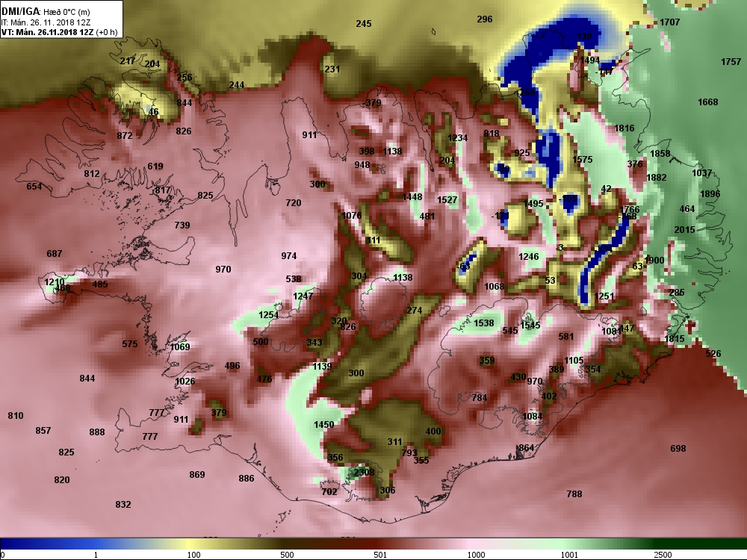Image resolution: width=747 pixels, height=560 pixels.
Task: Click the map value 1816
Action: pyautogui.click(x=624, y=128)
